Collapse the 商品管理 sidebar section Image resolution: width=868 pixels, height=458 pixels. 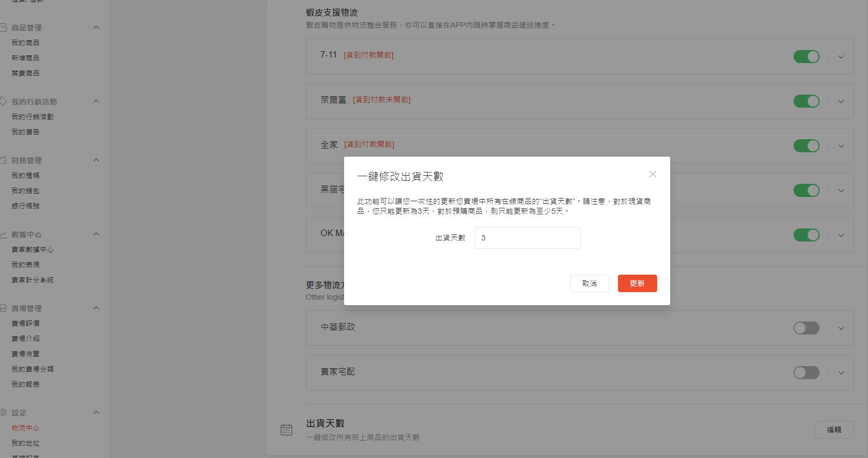[96, 27]
